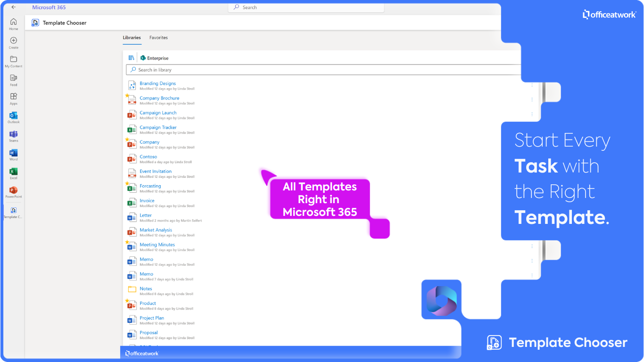Click the libraries books icon
Image resolution: width=644 pixels, height=362 pixels.
point(132,58)
